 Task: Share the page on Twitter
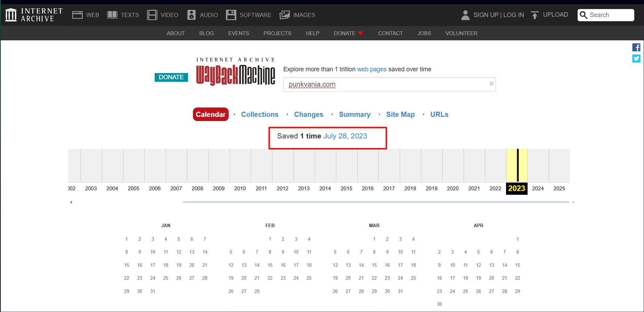coord(636,58)
